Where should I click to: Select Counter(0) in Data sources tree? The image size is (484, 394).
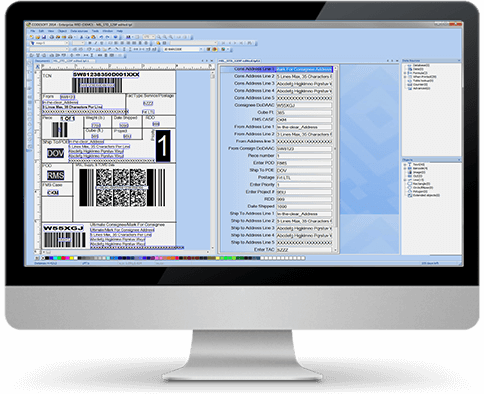coord(420,84)
